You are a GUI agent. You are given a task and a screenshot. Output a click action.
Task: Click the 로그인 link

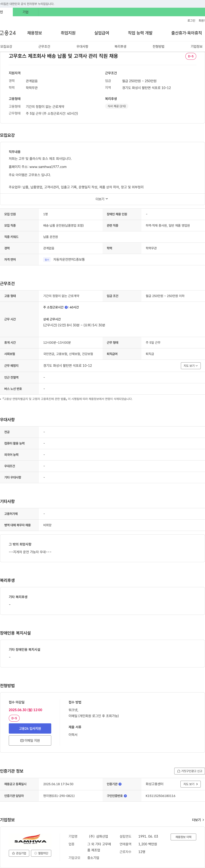click(x=191, y=21)
